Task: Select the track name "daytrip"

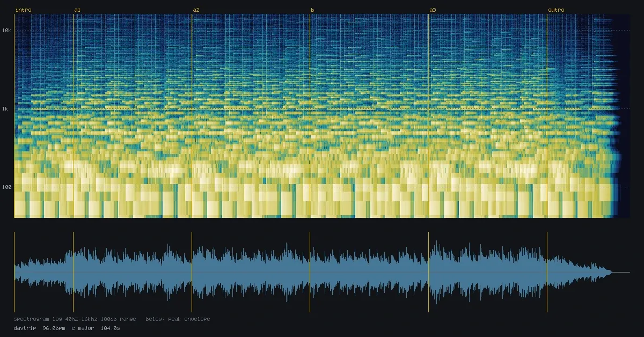Action: point(25,328)
